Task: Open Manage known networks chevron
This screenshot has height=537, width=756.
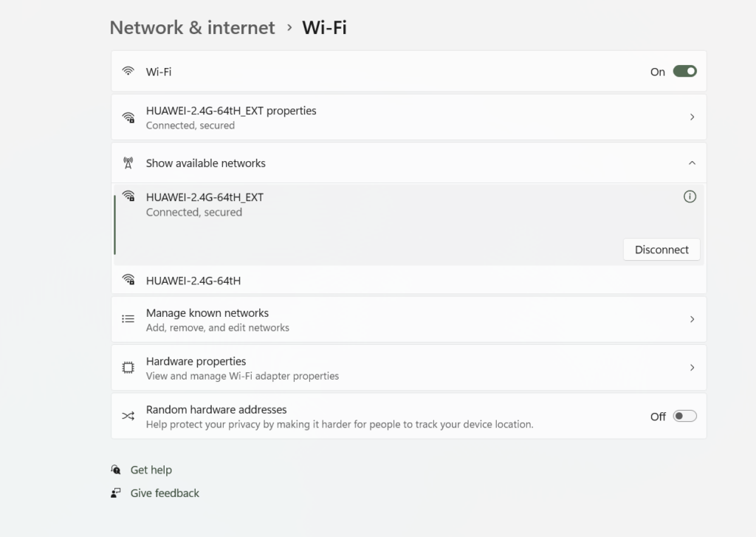Action: (x=692, y=319)
